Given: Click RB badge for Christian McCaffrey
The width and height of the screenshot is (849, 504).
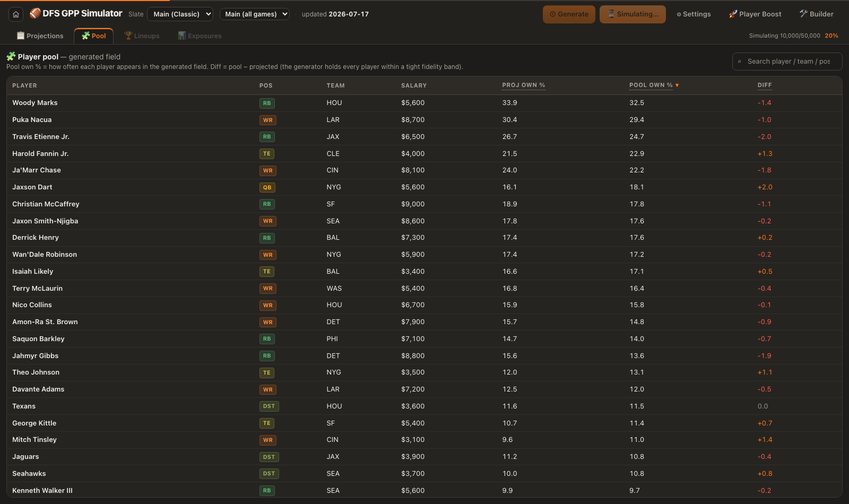Looking at the screenshot, I should pos(267,204).
